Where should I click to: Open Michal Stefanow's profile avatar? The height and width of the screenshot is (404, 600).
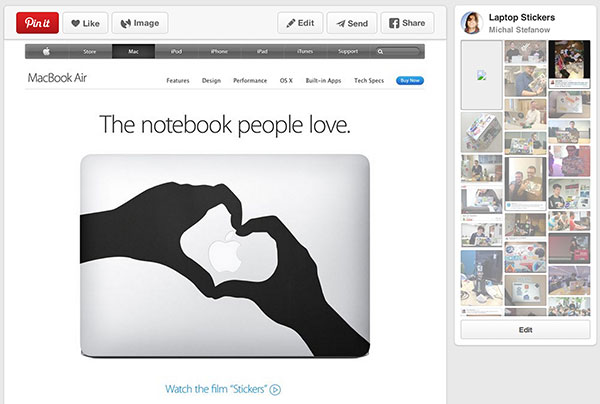click(471, 23)
